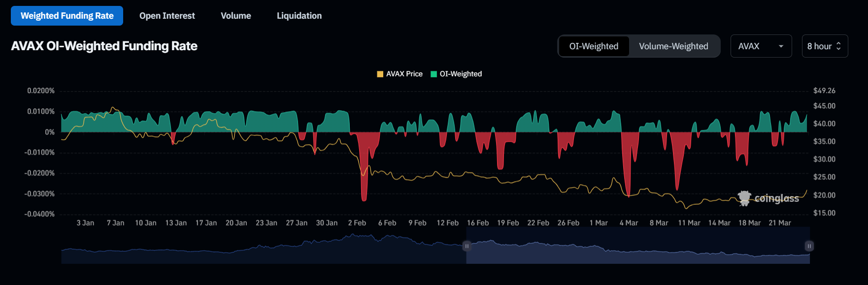The height and width of the screenshot is (285, 868).
Task: Click the coinglass watermark text
Action: tap(777, 198)
